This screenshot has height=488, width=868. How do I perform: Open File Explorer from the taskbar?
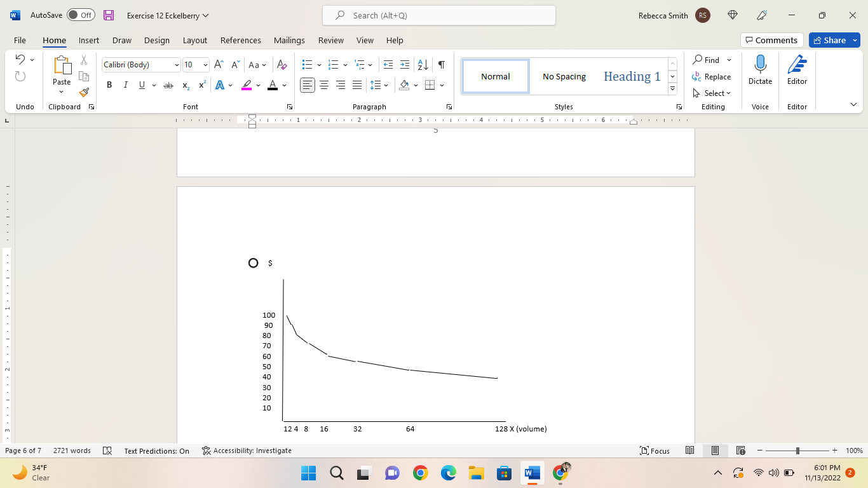click(x=477, y=473)
